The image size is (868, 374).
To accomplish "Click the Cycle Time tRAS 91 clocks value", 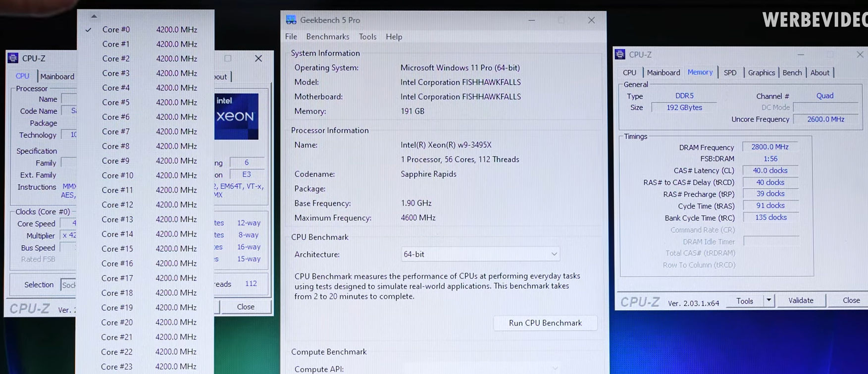I will point(770,206).
